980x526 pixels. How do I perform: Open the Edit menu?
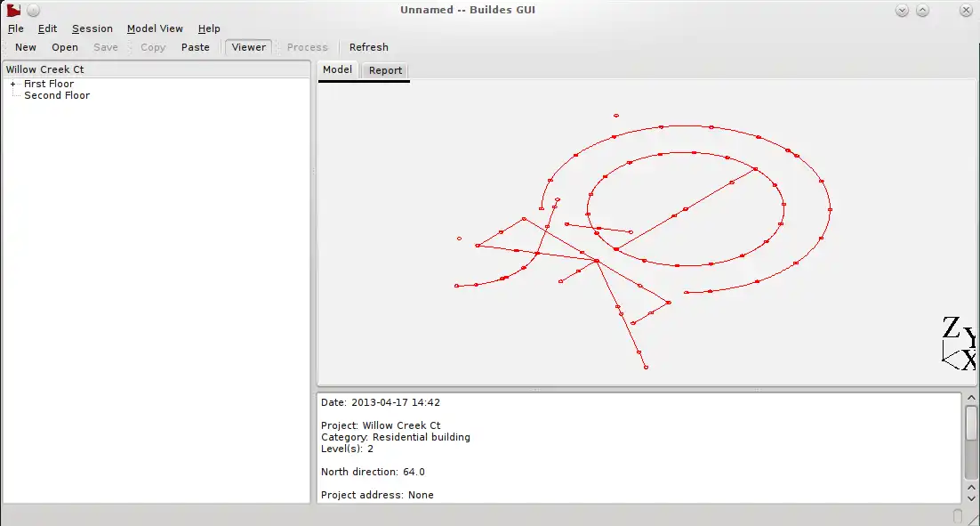click(47, 28)
